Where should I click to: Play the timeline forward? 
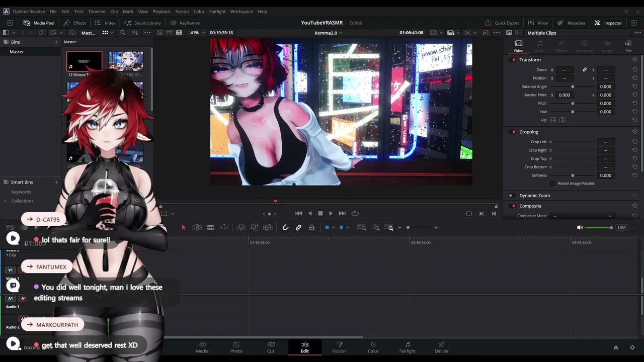click(x=331, y=213)
